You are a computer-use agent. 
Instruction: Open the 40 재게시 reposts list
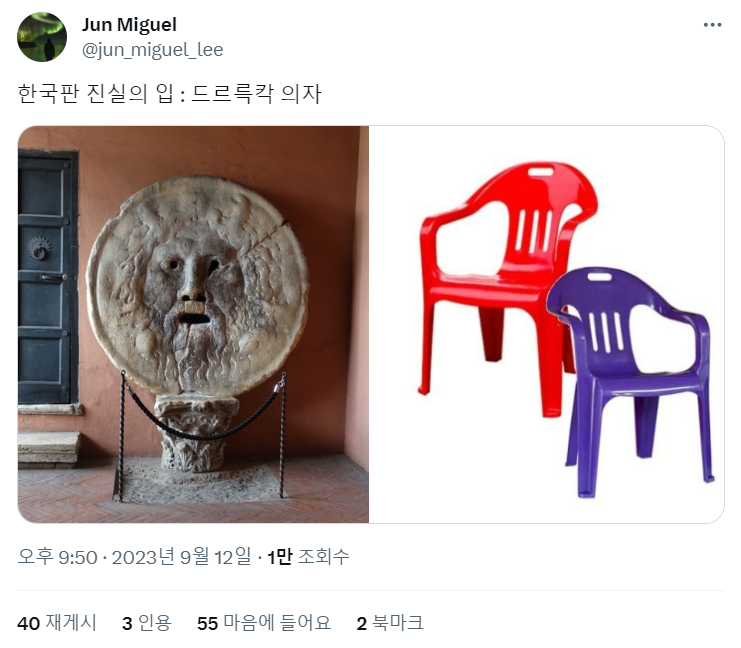pos(57,623)
